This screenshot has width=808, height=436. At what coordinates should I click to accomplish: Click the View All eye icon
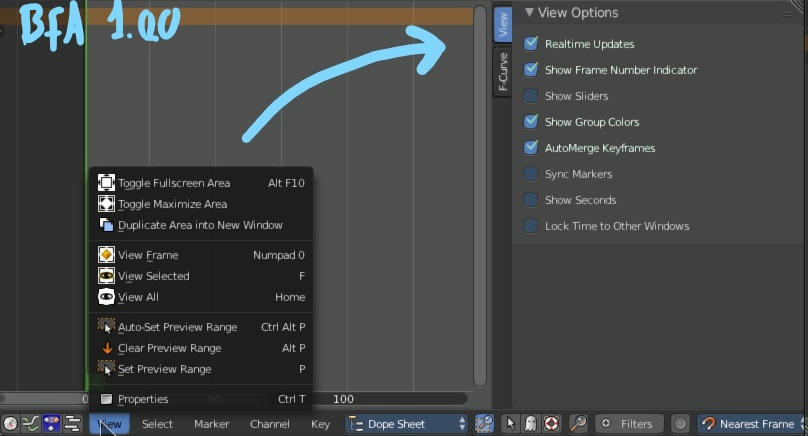click(106, 297)
